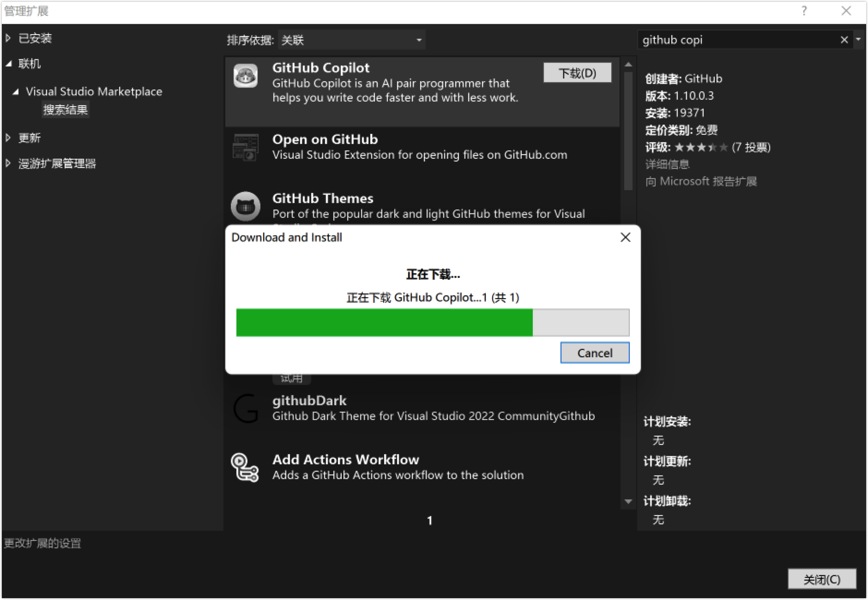This screenshot has width=868, height=600.
Task: Click the 关闭(C) button
Action: (822, 579)
